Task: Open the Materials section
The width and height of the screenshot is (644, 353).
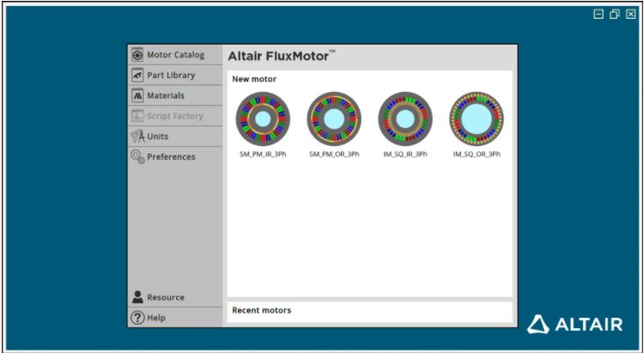Action: click(x=175, y=95)
